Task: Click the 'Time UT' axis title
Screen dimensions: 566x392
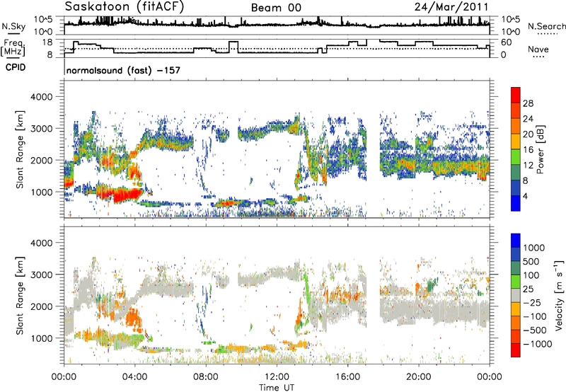Action: coord(277,388)
